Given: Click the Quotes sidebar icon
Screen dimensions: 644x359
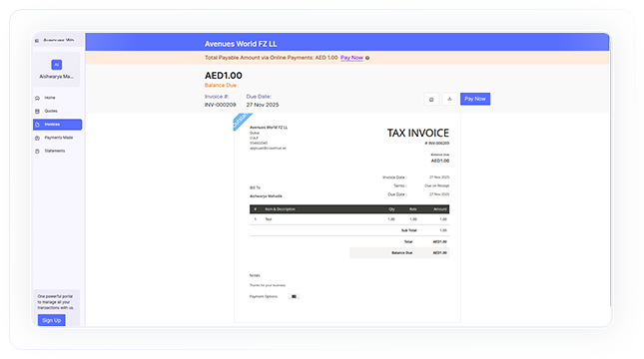Looking at the screenshot, I should [x=37, y=111].
